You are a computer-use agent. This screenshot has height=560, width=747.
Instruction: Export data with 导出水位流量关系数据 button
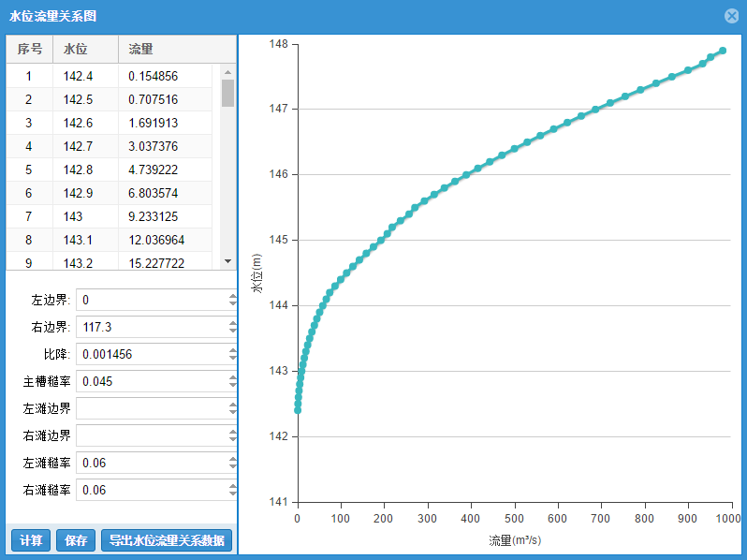166,540
